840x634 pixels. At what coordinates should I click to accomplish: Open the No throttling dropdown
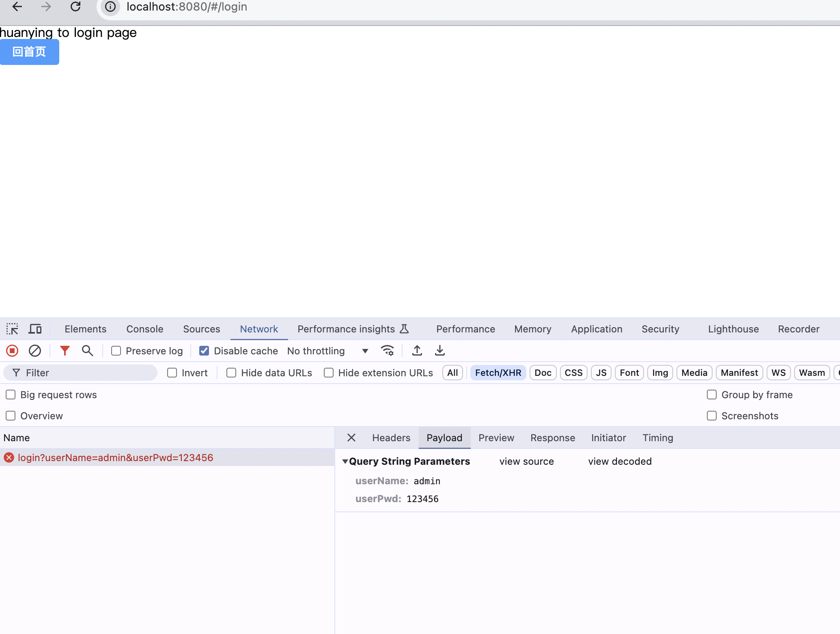(328, 351)
